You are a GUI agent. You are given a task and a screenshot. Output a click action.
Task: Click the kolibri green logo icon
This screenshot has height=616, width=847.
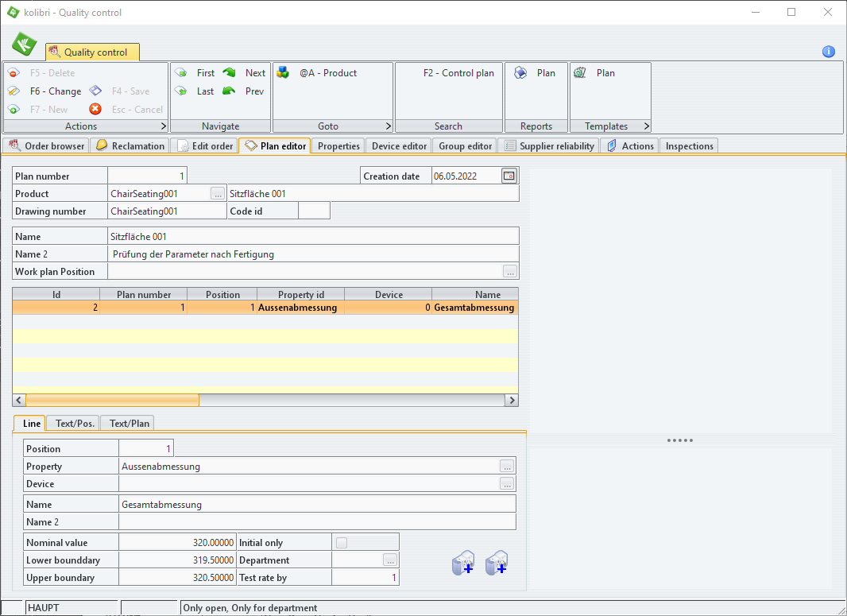(25, 45)
